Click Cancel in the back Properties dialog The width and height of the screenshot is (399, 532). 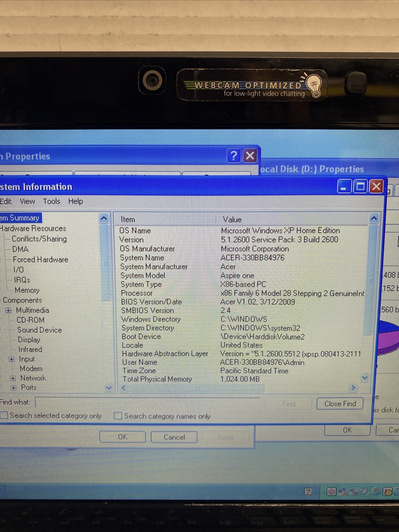[x=174, y=437]
